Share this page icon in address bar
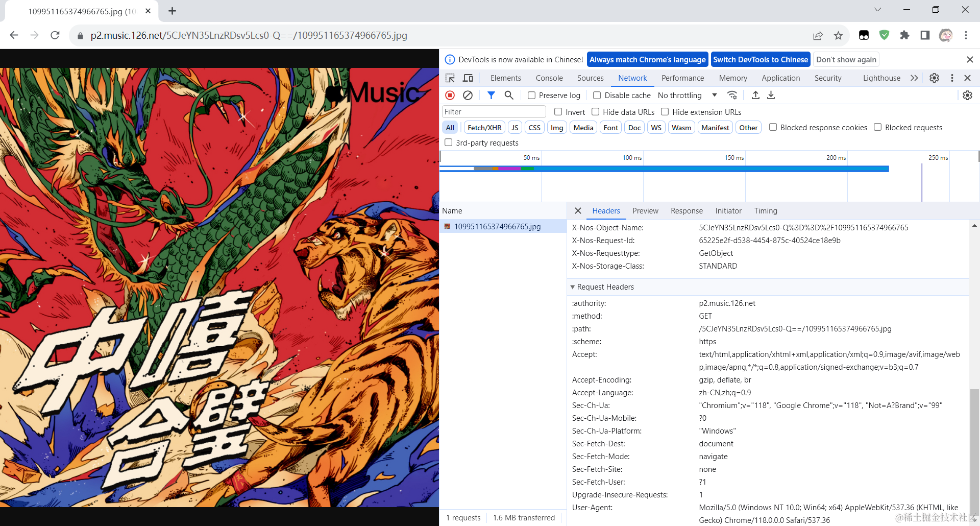Viewport: 980px width, 526px height. (x=818, y=35)
